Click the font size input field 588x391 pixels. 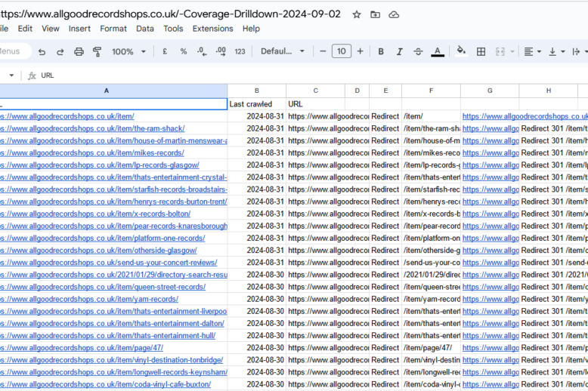pyautogui.click(x=341, y=51)
